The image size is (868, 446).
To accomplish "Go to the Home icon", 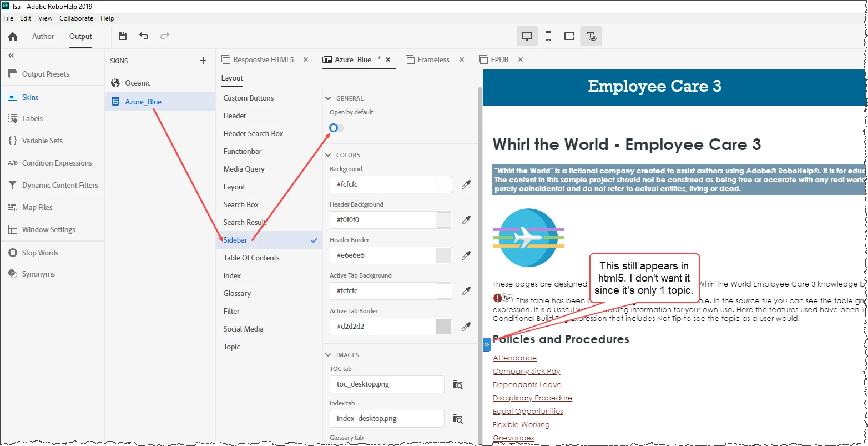I will [x=13, y=37].
